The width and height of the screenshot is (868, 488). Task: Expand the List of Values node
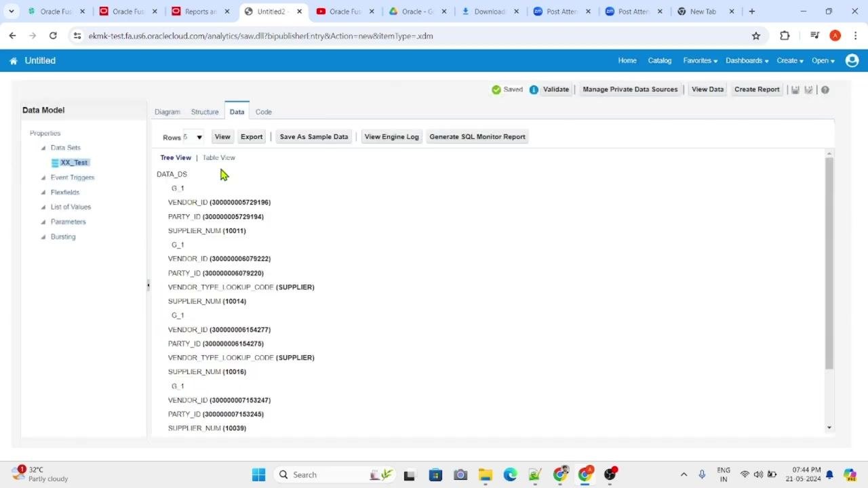(x=43, y=207)
